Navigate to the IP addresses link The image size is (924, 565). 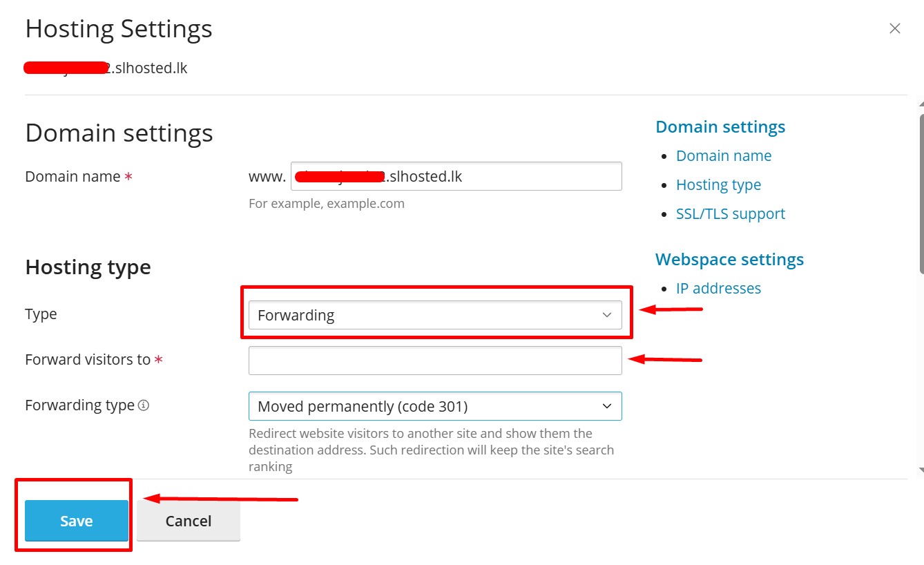718,289
